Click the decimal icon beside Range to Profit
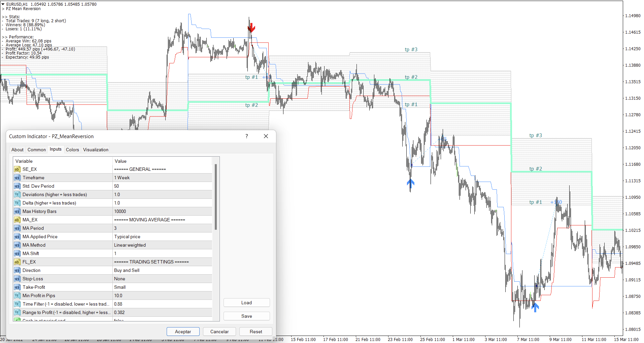 (x=17, y=312)
